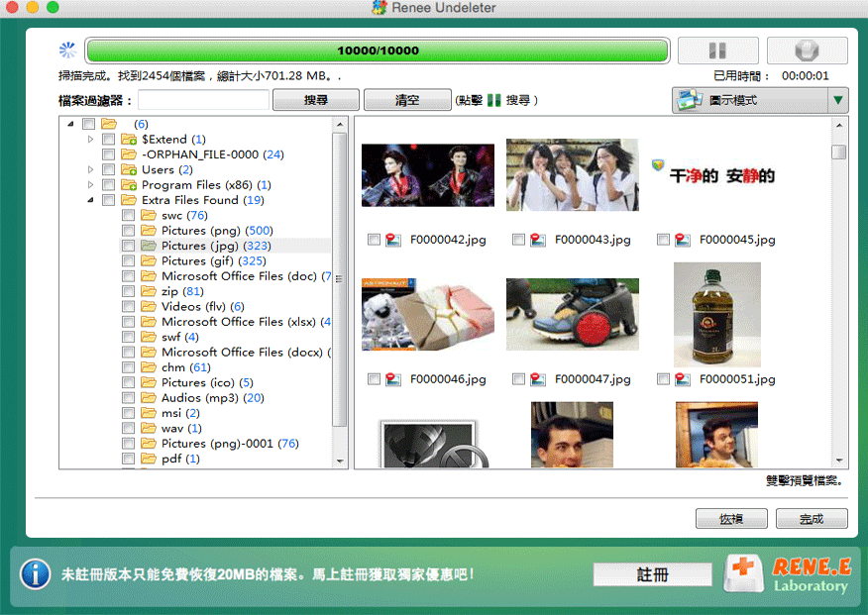The height and width of the screenshot is (615, 868).
Task: Collapse the Extra Files Found folder node
Action: pyautogui.click(x=90, y=200)
